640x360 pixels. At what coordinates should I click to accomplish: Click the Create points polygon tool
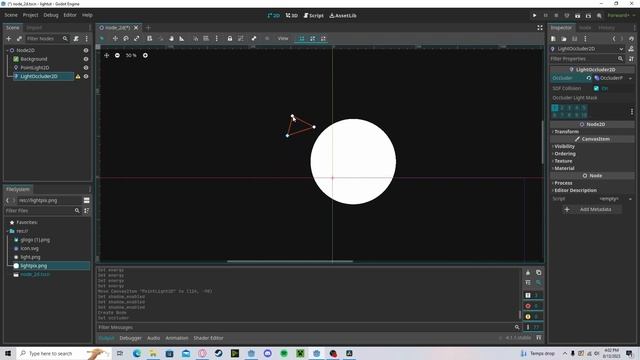click(302, 38)
